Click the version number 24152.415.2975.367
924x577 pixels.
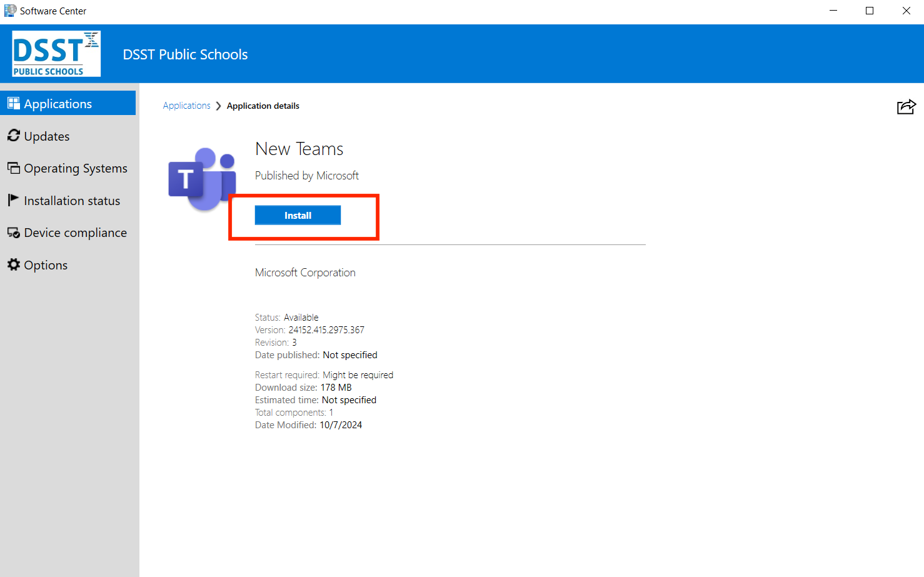tap(326, 330)
